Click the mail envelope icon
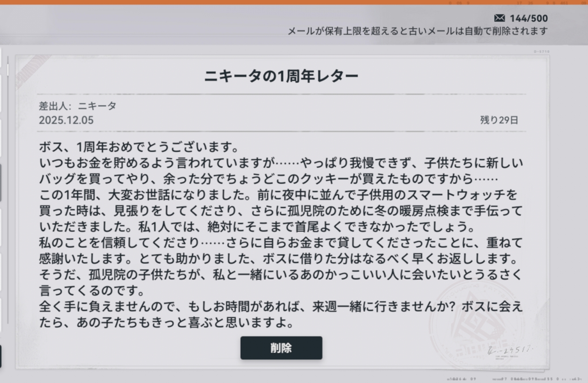588x383 pixels. pos(499,18)
